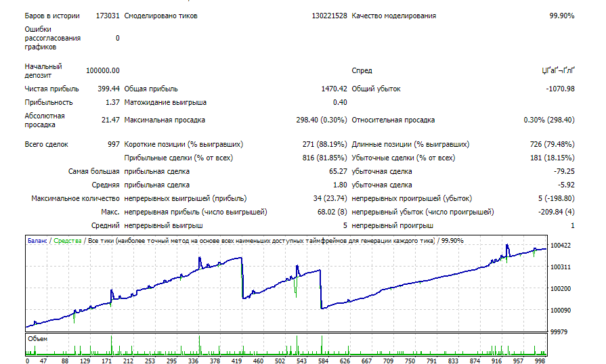This screenshot has width=606, height=364.
Task: Click the 100422 axis value on chart
Action: coord(561,246)
